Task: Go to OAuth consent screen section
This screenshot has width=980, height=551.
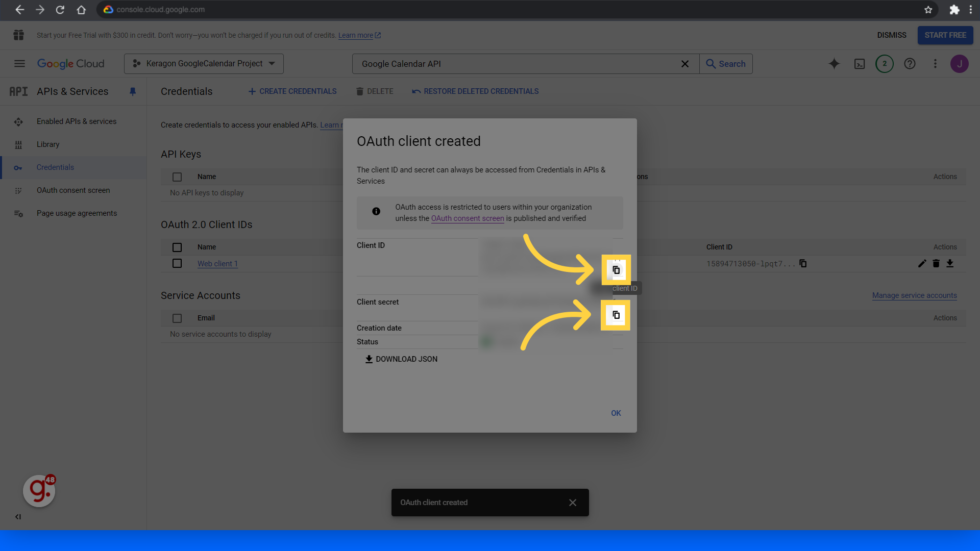Action: [x=73, y=190]
